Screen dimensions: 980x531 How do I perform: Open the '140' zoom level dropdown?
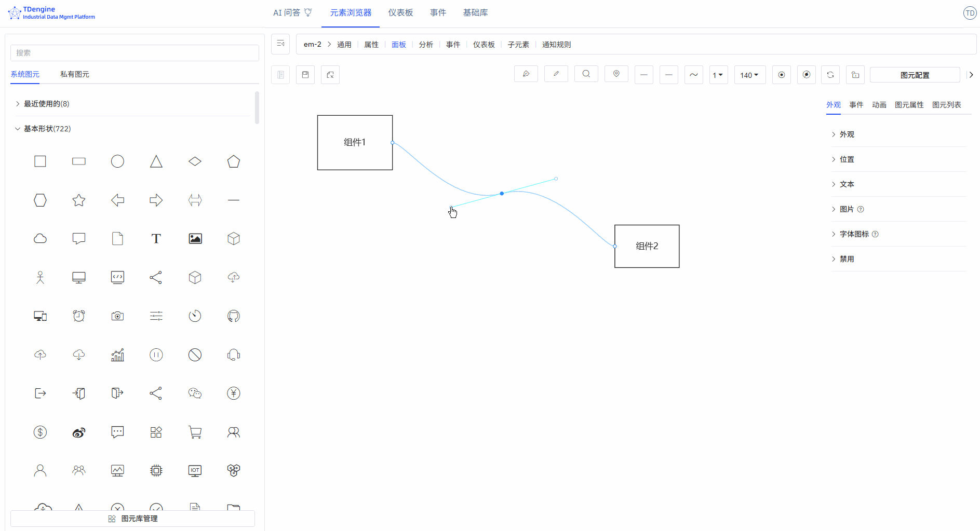coord(749,75)
